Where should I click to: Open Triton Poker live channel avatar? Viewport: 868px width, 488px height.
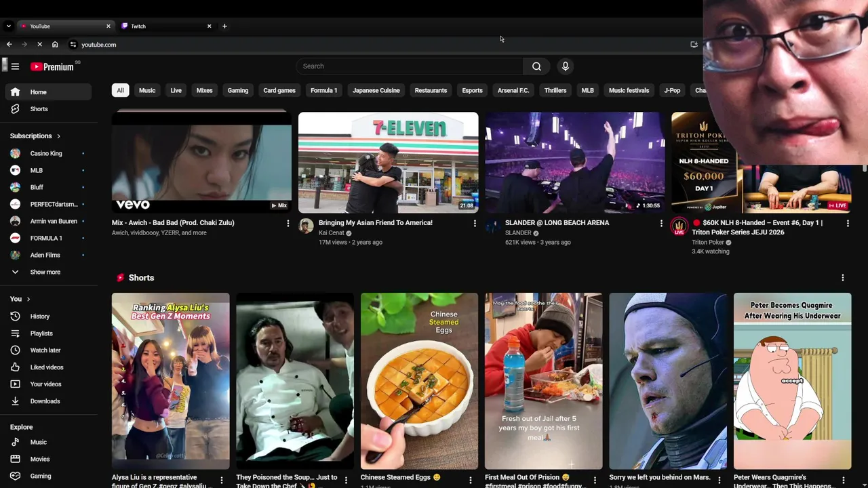pyautogui.click(x=679, y=226)
